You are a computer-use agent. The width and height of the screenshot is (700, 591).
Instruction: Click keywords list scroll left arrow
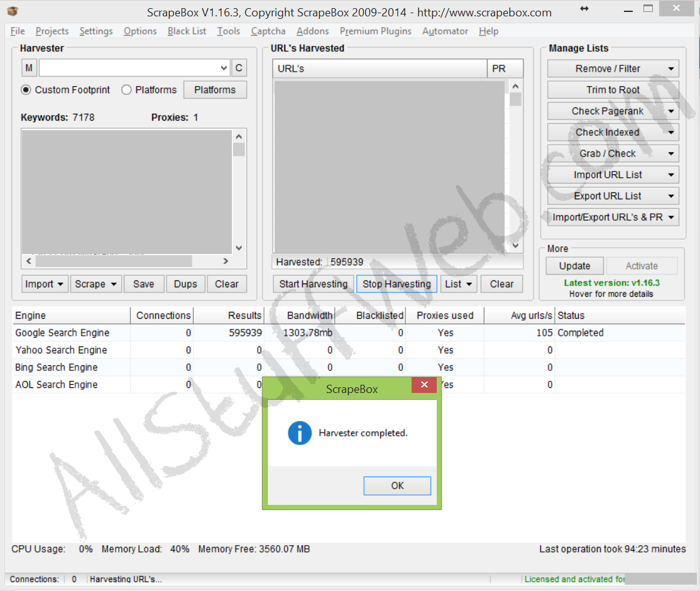click(x=28, y=261)
